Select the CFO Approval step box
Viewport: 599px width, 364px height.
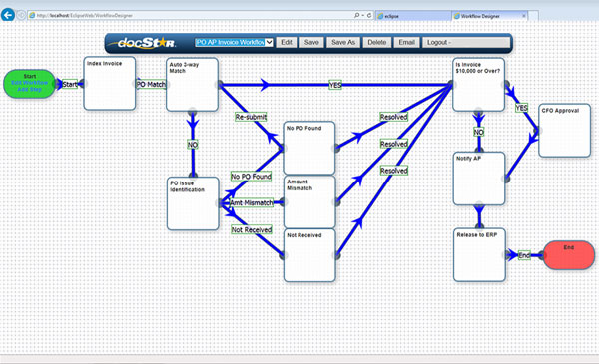pos(565,130)
